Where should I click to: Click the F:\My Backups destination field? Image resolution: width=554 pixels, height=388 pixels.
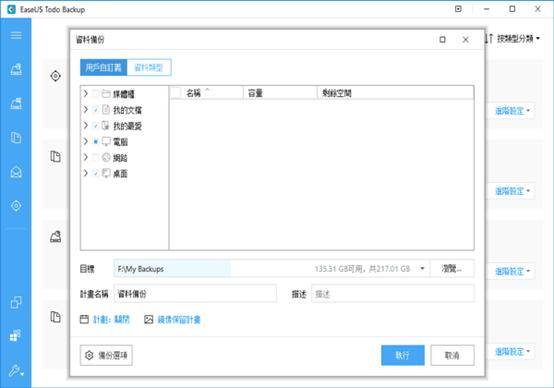pos(271,269)
